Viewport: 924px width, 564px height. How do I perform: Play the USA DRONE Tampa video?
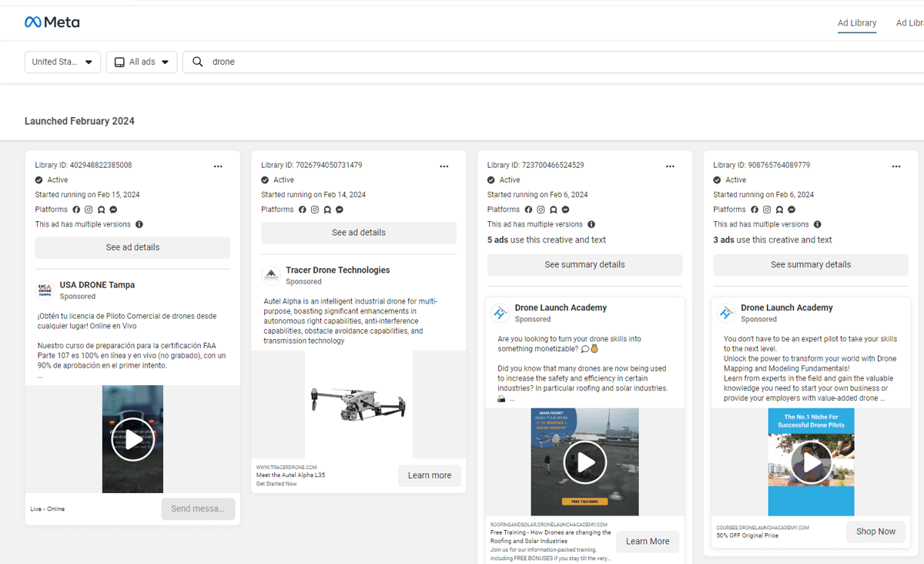132,439
